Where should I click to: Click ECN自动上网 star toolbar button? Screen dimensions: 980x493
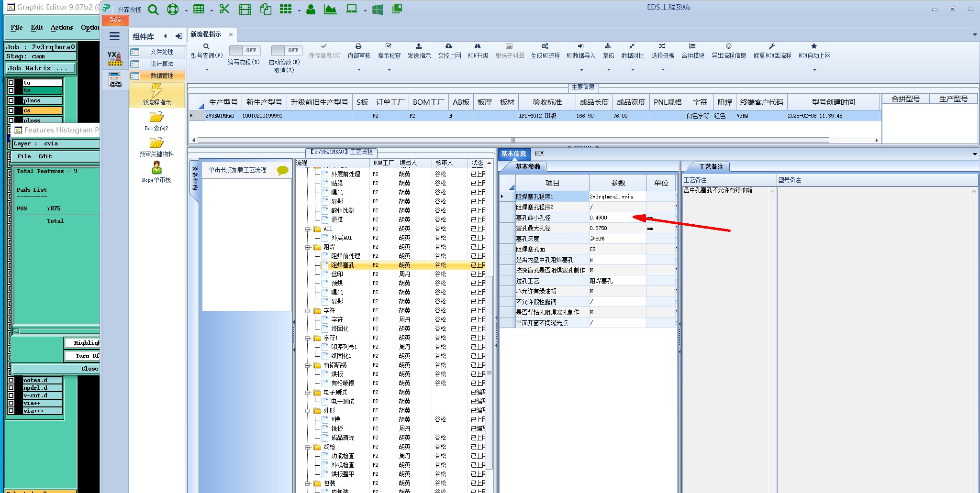pos(814,51)
